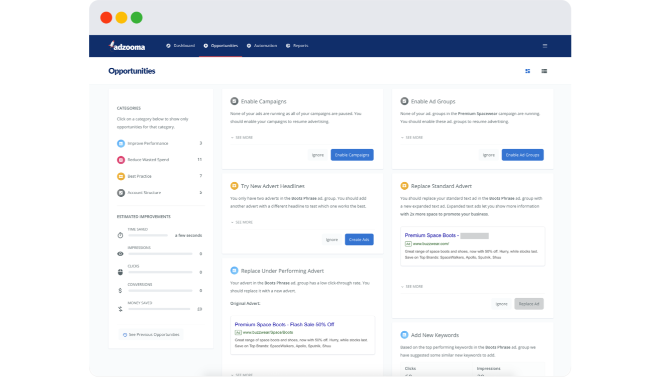Open the Reports tab
The width and height of the screenshot is (660, 377).
pyautogui.click(x=297, y=46)
